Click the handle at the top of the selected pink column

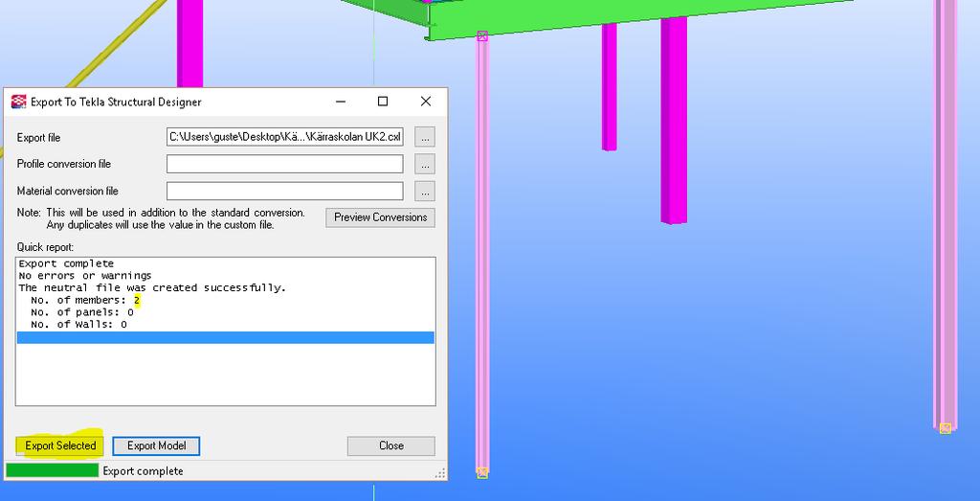point(482,36)
